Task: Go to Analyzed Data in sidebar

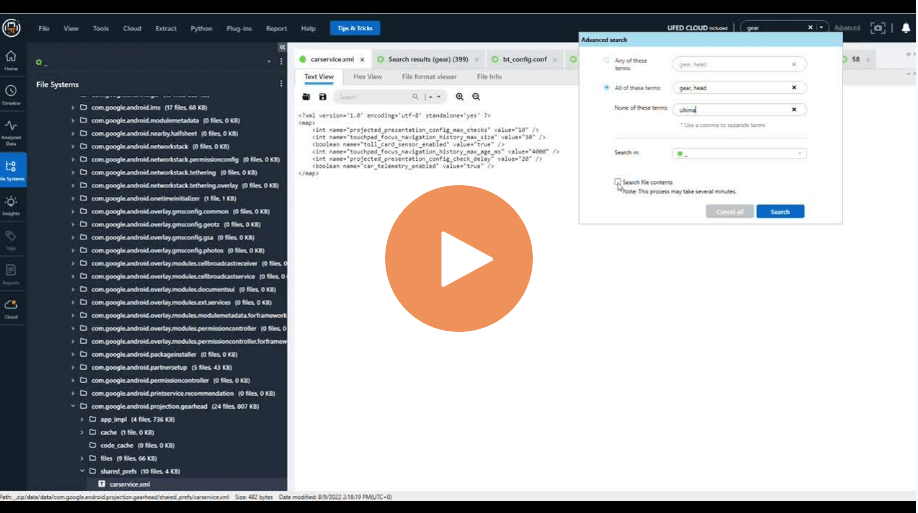Action: pyautogui.click(x=11, y=129)
